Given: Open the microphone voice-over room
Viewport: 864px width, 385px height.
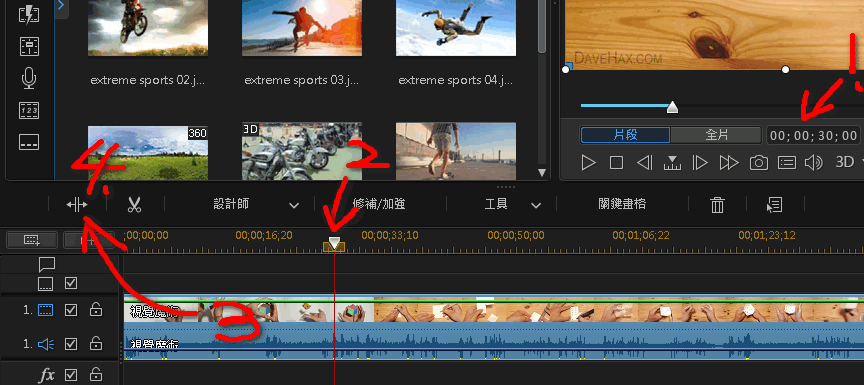Looking at the screenshot, I should click(29, 79).
